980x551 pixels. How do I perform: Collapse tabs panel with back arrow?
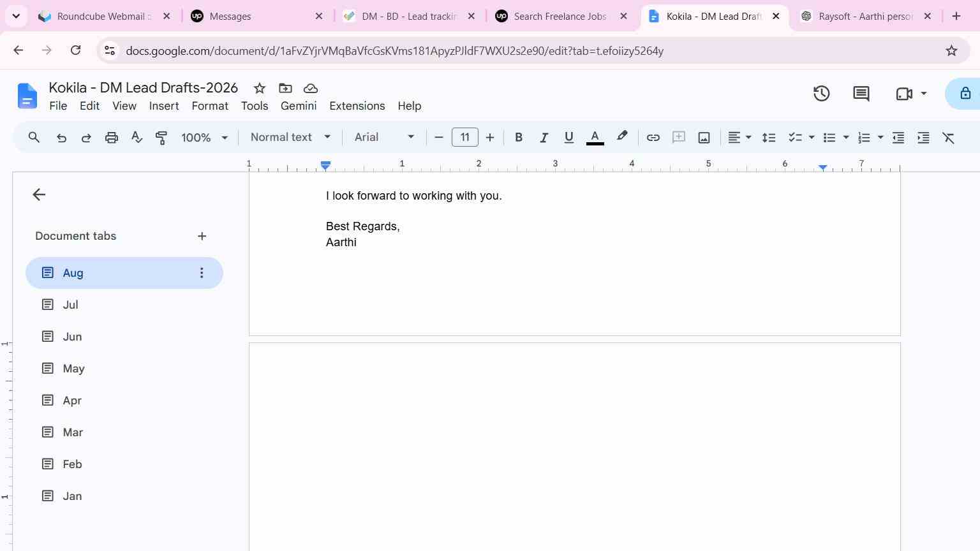click(39, 195)
